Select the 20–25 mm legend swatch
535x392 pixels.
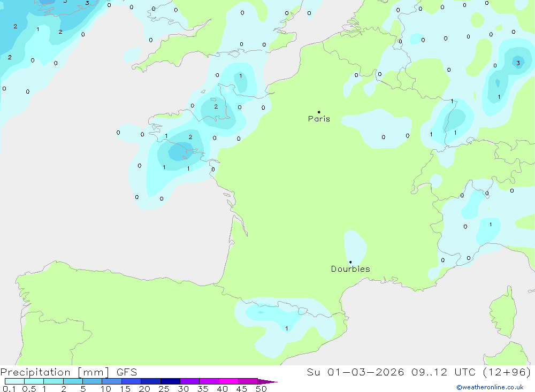151,381
